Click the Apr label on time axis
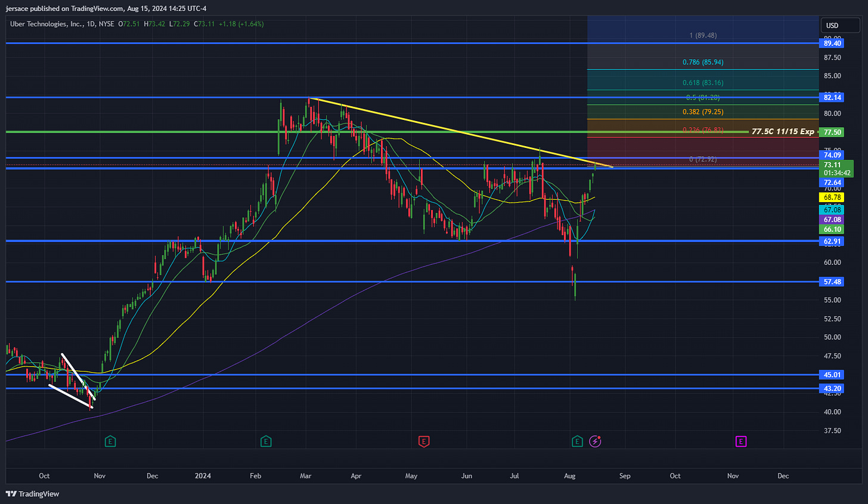The width and height of the screenshot is (868, 504). [356, 476]
